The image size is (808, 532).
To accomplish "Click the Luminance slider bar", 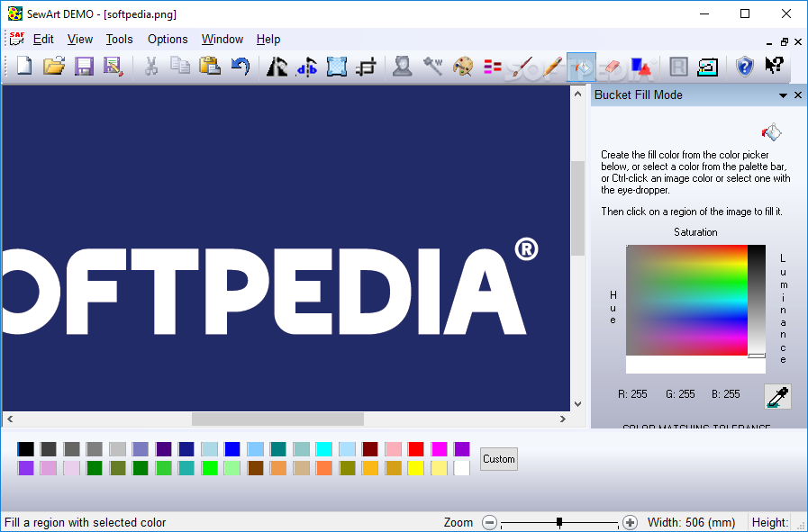I will pos(757,301).
